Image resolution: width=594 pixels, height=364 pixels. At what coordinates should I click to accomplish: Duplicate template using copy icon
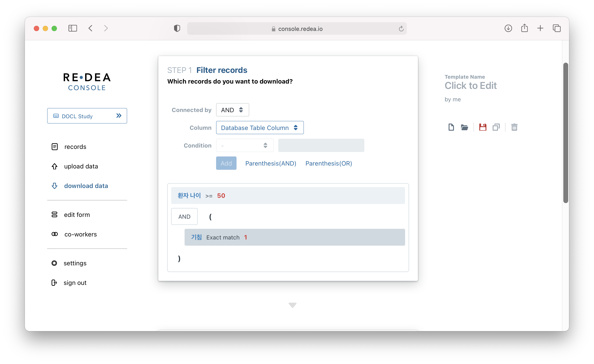click(x=496, y=127)
